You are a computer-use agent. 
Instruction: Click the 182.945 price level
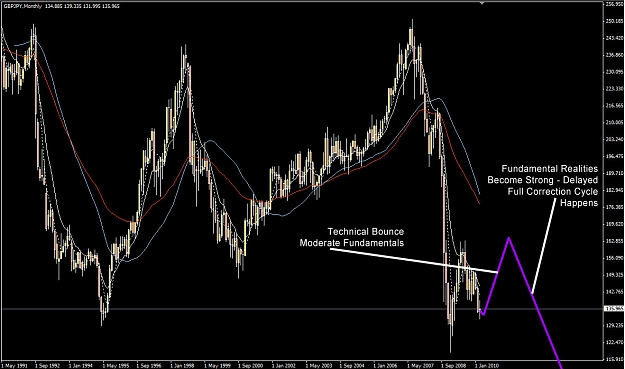pyautogui.click(x=614, y=190)
